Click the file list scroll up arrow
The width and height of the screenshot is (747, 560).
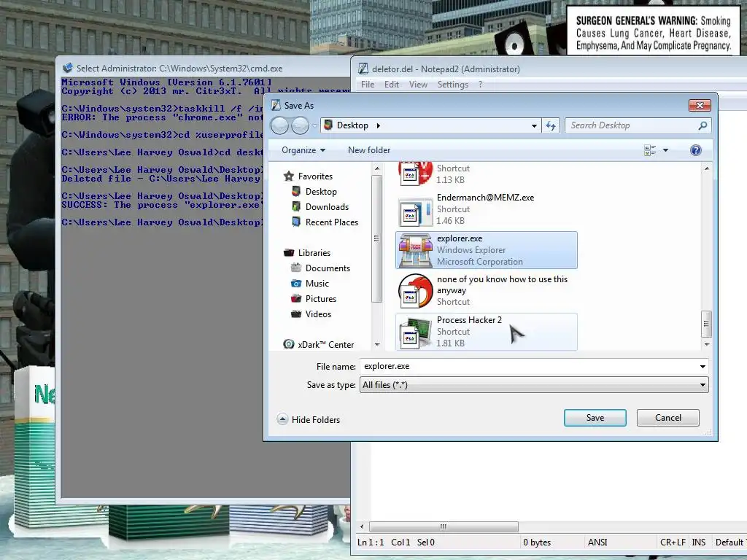point(706,168)
